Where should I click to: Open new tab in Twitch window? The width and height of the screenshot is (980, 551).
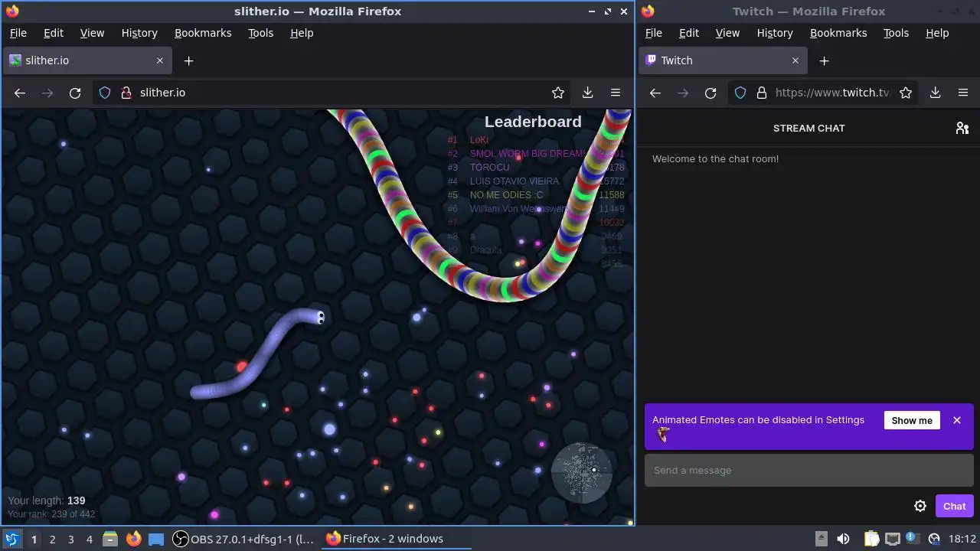[x=824, y=60]
